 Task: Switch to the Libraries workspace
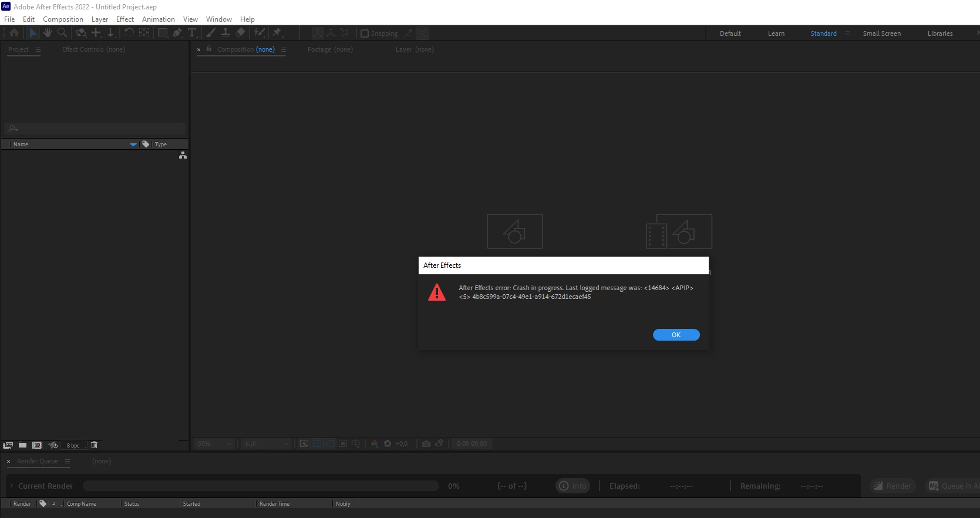tap(940, 33)
